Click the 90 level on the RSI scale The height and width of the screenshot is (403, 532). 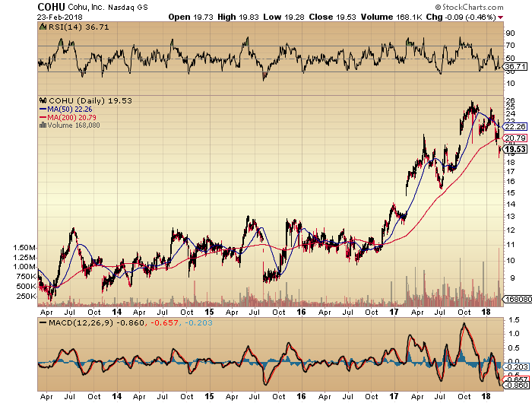(x=510, y=33)
